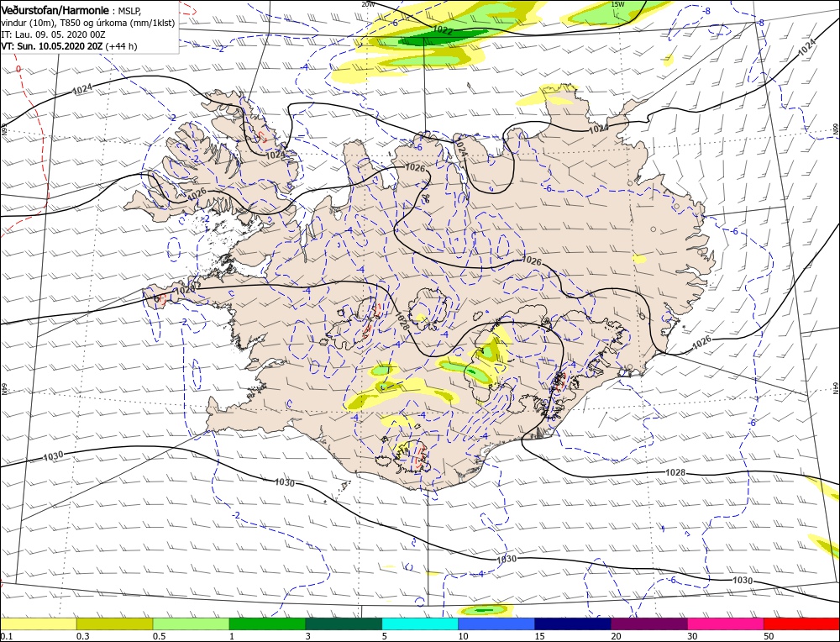Pick the cyan 5–10 legend swatch
Viewport: 840px width, 642px height.
click(x=420, y=624)
